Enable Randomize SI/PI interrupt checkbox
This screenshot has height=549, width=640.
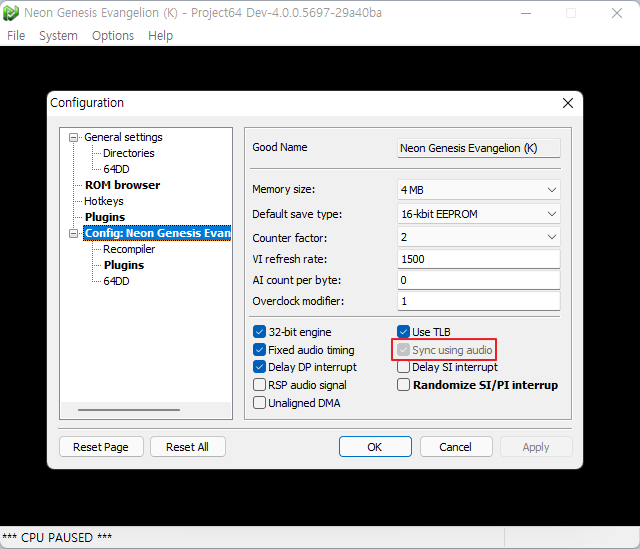coord(403,385)
